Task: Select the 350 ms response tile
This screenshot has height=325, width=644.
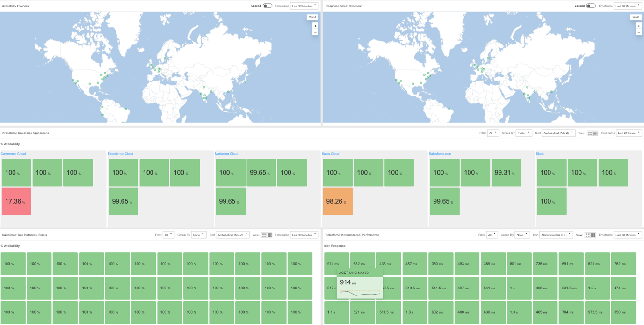Action: 441,264
